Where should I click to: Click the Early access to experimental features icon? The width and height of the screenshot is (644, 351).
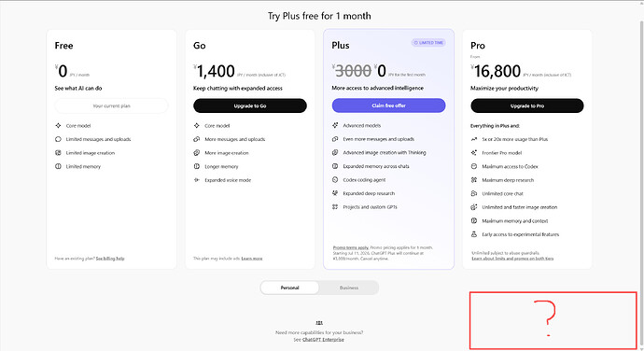point(474,234)
